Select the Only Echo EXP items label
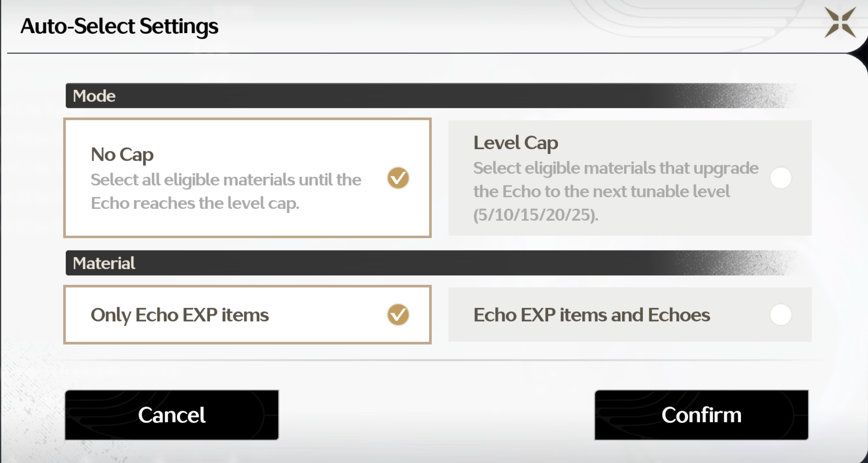The image size is (868, 463). (180, 315)
